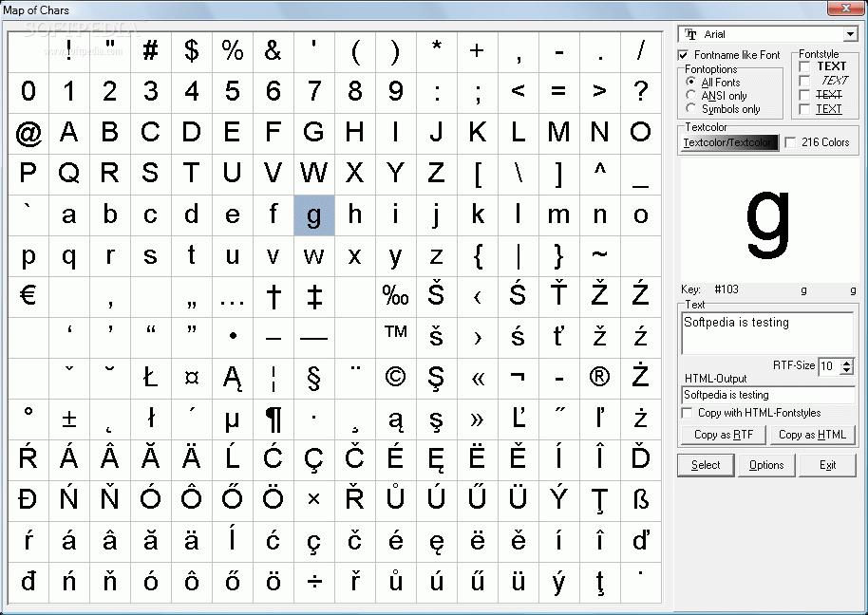The image size is (868, 615).
Task: Select the multiplication sign × cell
Action: 314,501
